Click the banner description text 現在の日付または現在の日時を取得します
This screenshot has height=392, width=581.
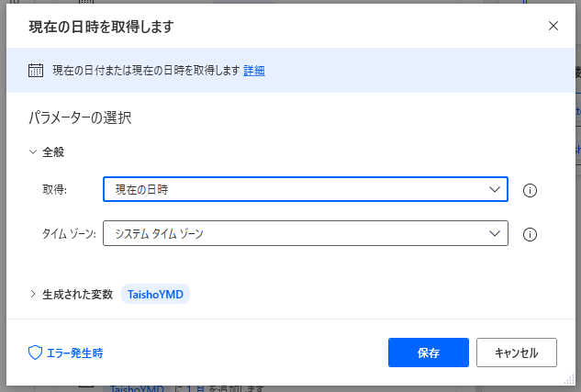click(x=146, y=71)
